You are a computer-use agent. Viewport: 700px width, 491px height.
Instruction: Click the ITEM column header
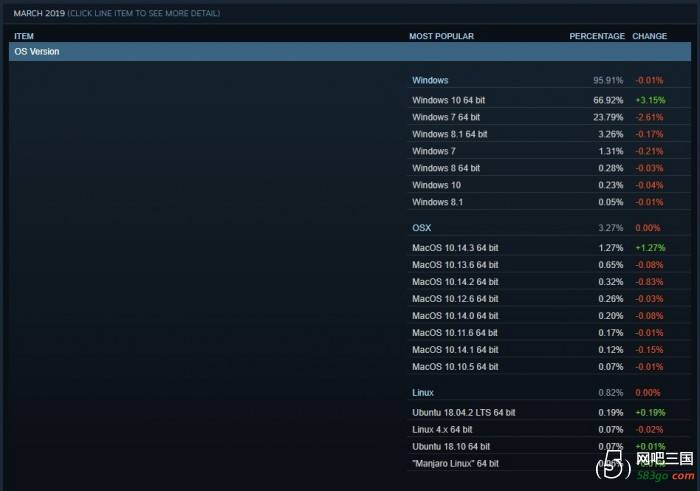click(x=24, y=36)
